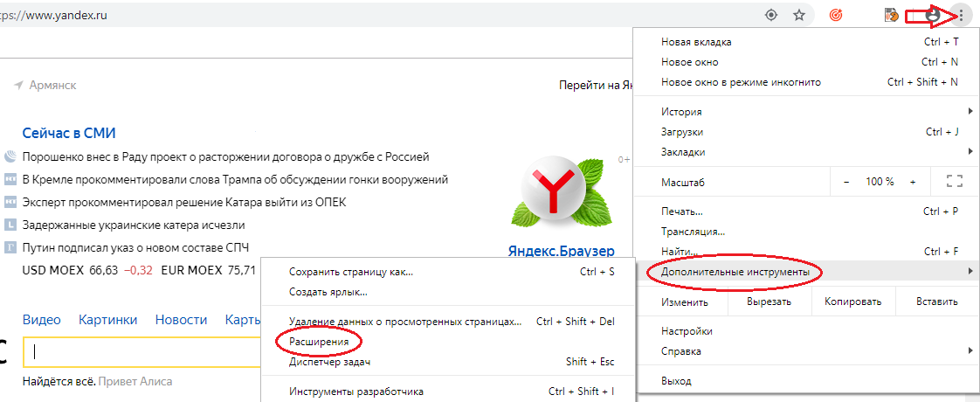Open news about Порошенко and Раду

coord(226,156)
